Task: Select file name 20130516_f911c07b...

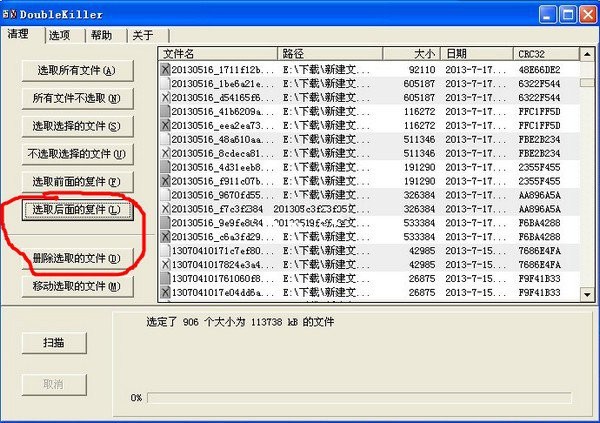Action: (223, 181)
